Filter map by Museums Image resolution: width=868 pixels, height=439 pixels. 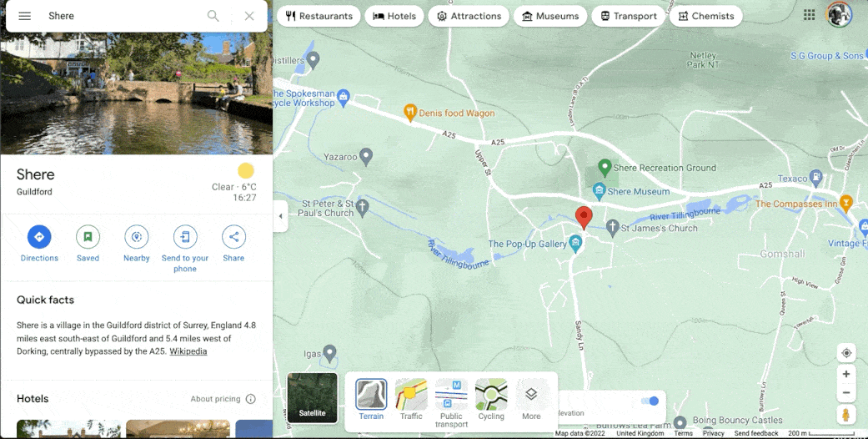pos(550,16)
